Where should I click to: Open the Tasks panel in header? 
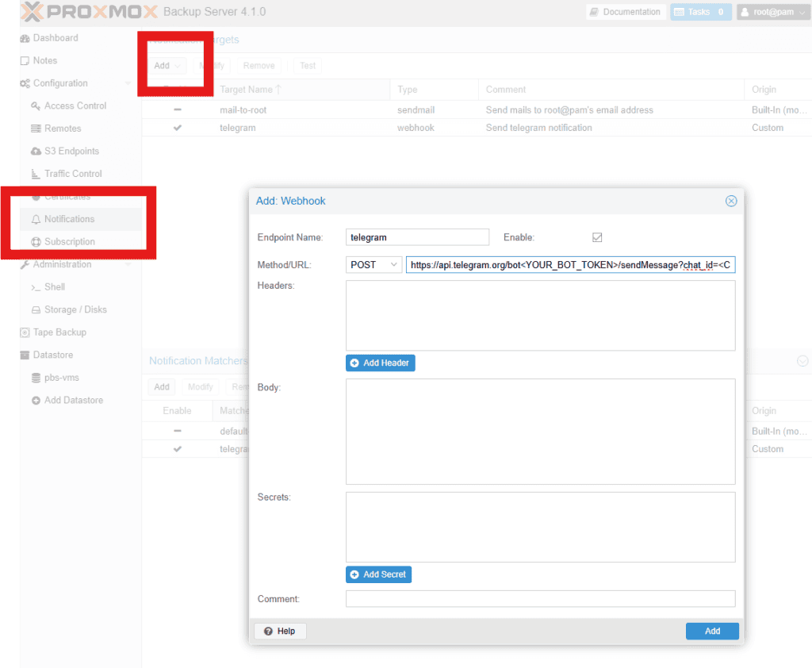coord(700,12)
